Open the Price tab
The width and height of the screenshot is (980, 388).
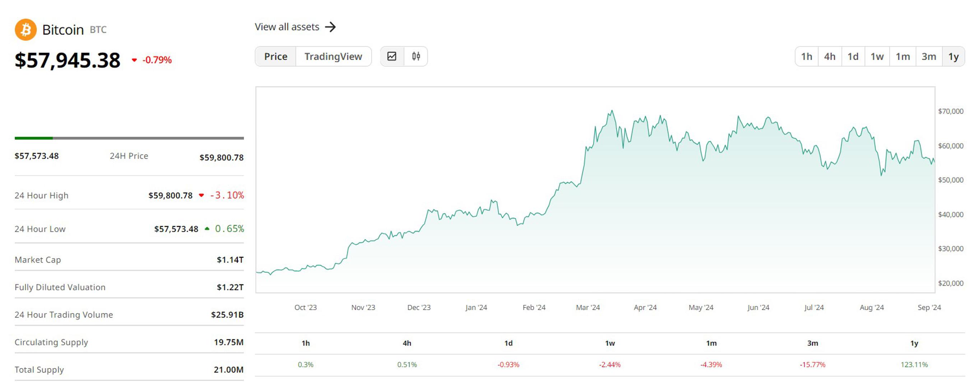point(275,56)
